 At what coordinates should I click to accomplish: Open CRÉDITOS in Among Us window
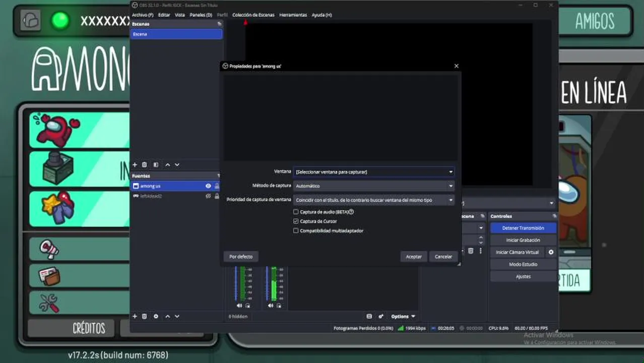pyautogui.click(x=89, y=328)
